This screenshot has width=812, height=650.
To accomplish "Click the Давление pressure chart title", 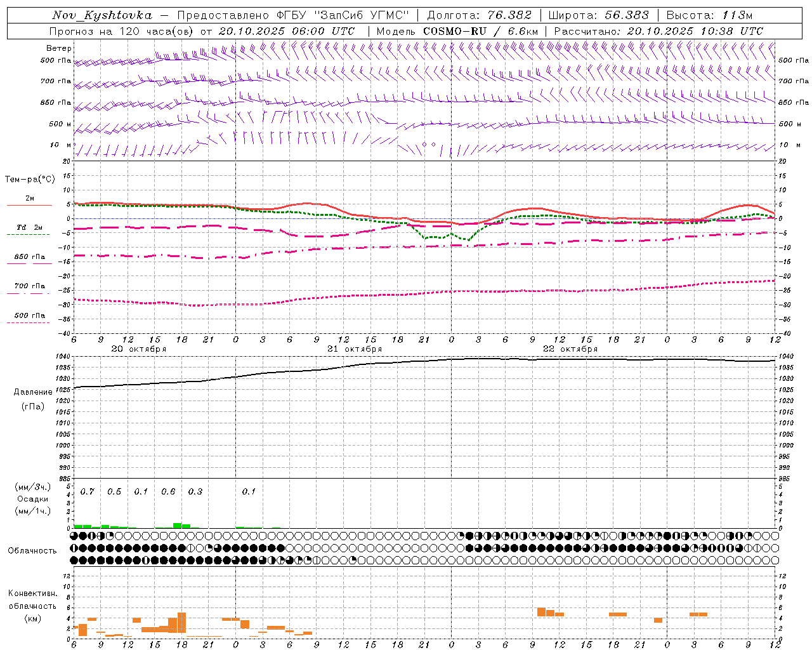I will click(33, 392).
